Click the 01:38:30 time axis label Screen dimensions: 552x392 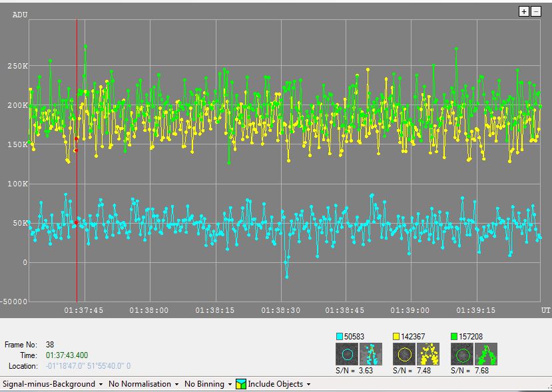(280, 310)
